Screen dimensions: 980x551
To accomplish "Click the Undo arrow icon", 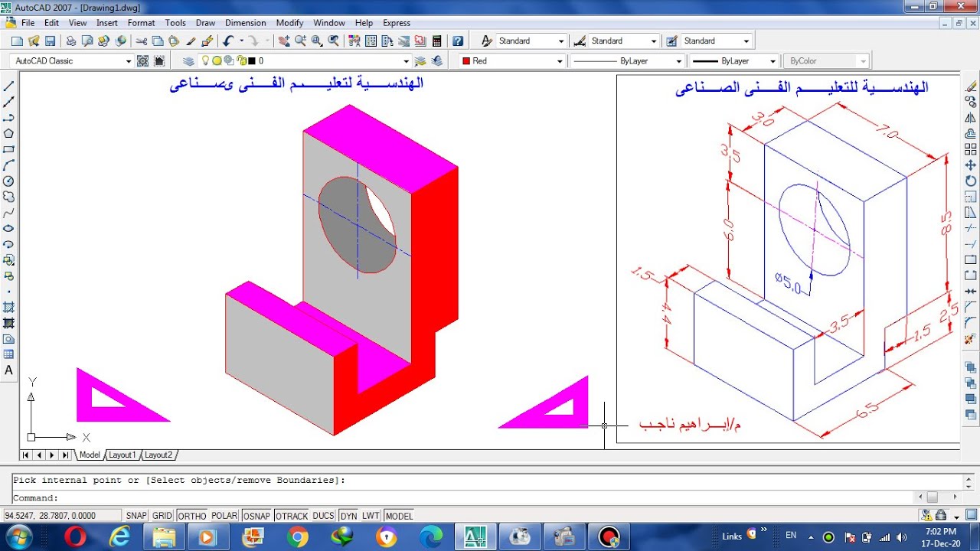I will (x=228, y=41).
